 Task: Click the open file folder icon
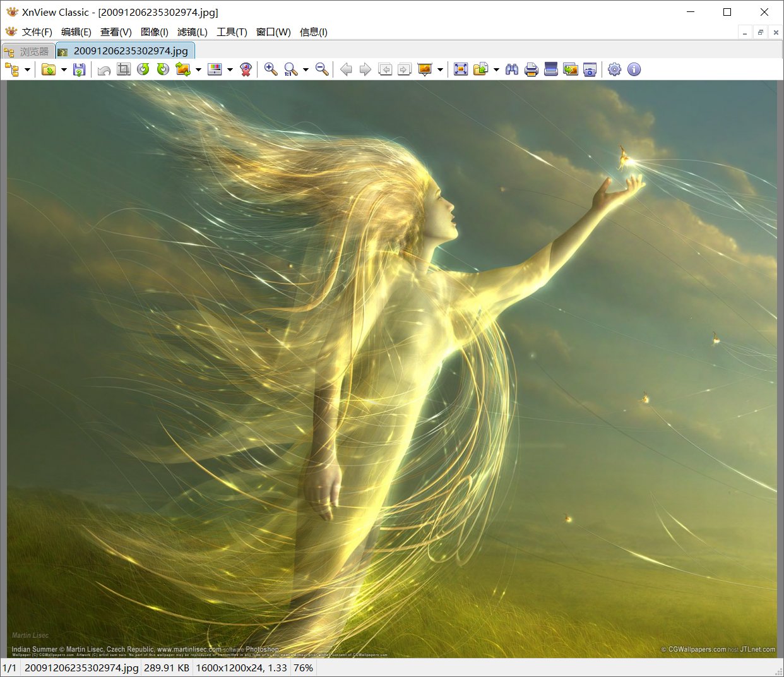click(49, 69)
